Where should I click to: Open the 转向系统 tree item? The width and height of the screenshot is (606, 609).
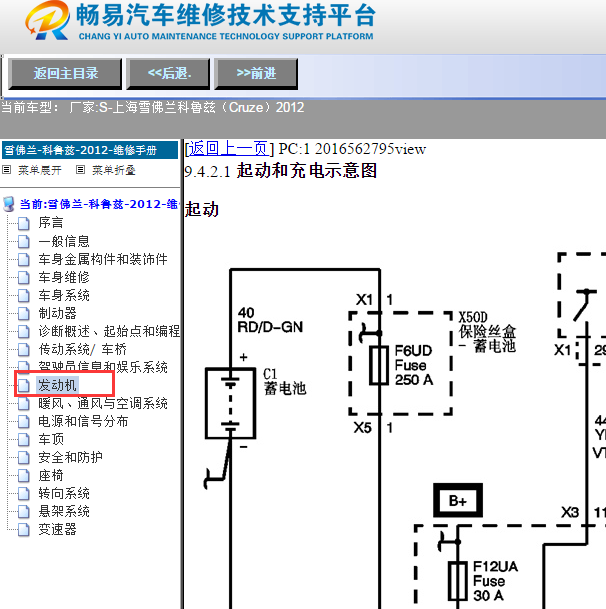tap(64, 493)
